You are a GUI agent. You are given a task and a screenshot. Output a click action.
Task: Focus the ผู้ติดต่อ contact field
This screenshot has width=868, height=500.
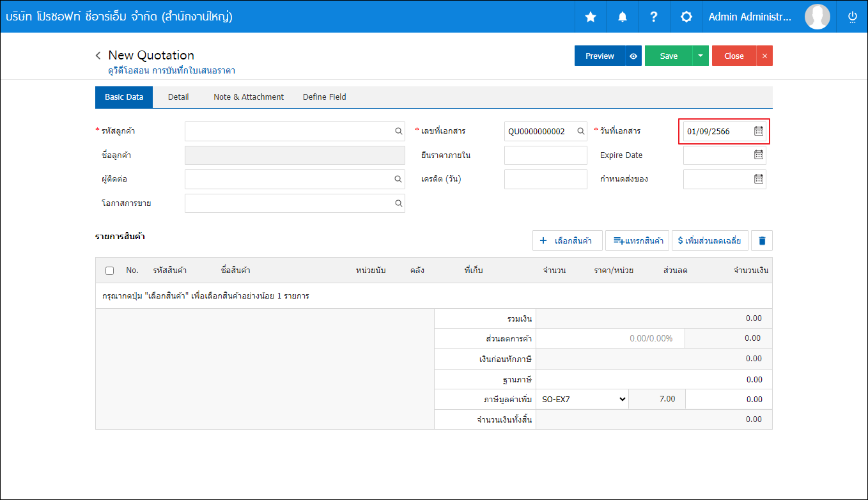[x=295, y=179]
